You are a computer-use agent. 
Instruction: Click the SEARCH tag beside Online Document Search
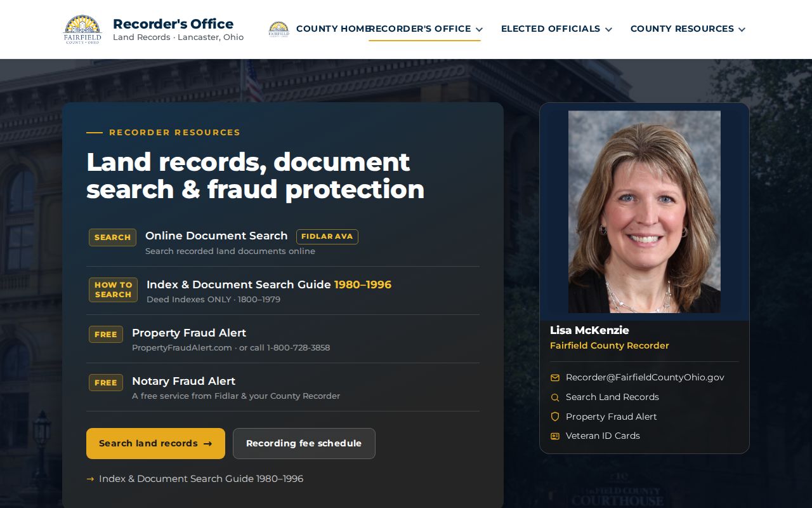click(x=112, y=237)
